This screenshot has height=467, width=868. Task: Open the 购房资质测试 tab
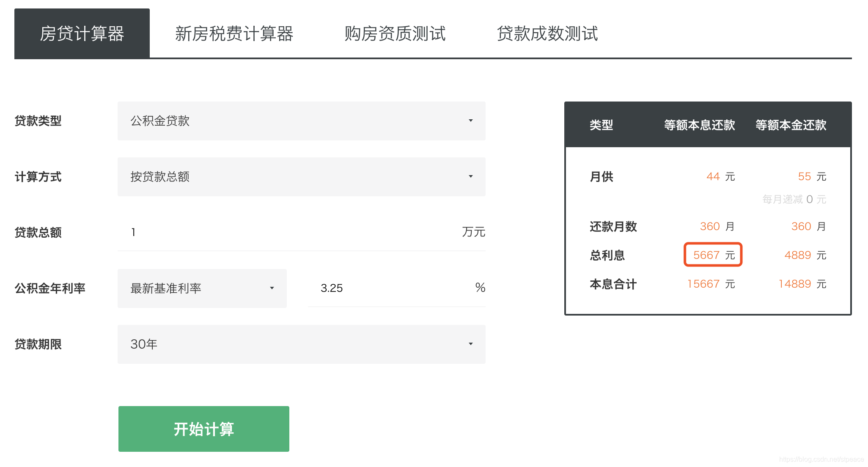[395, 33]
